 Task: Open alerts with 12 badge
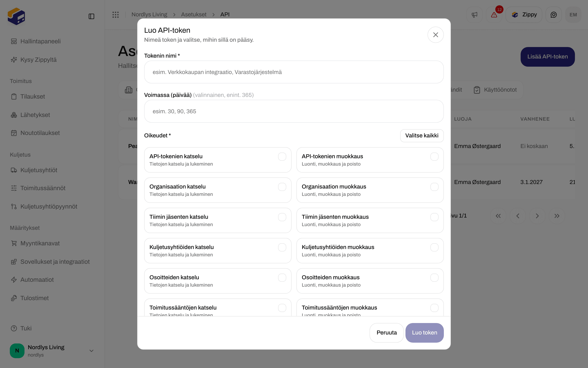[x=494, y=15]
